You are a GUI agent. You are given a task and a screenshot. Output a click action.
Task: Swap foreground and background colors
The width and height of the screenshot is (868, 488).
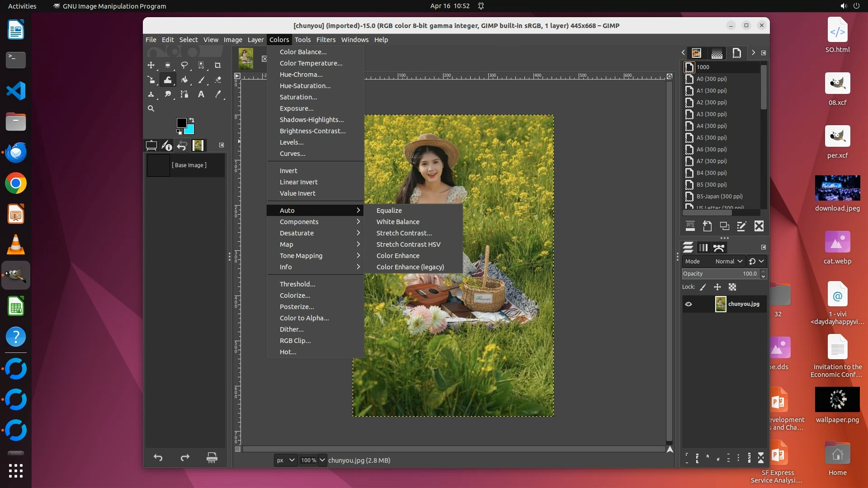(192, 120)
